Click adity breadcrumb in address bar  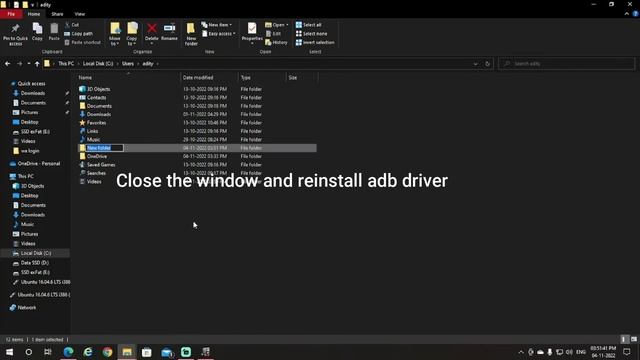tap(148, 64)
